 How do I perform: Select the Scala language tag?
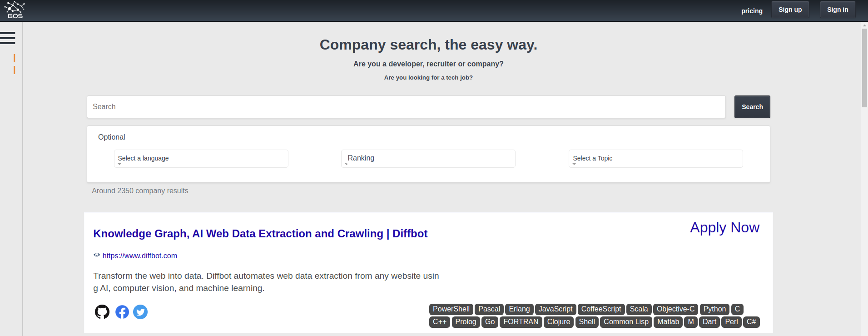point(639,309)
